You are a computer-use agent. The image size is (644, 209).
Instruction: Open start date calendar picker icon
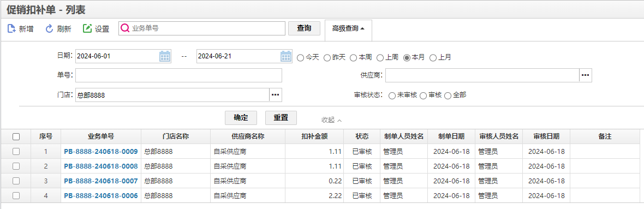(165, 56)
